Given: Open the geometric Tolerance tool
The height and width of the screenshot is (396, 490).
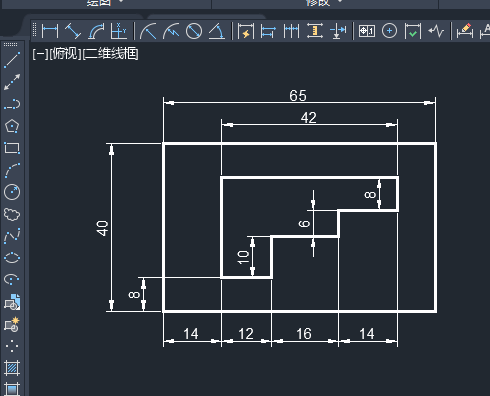Looking at the screenshot, I should (367, 31).
